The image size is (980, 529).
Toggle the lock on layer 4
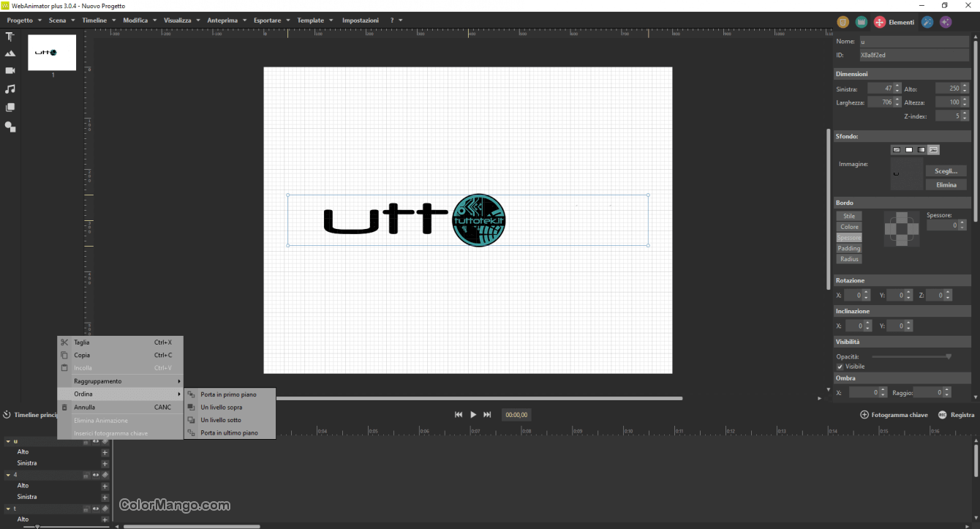[x=86, y=475]
